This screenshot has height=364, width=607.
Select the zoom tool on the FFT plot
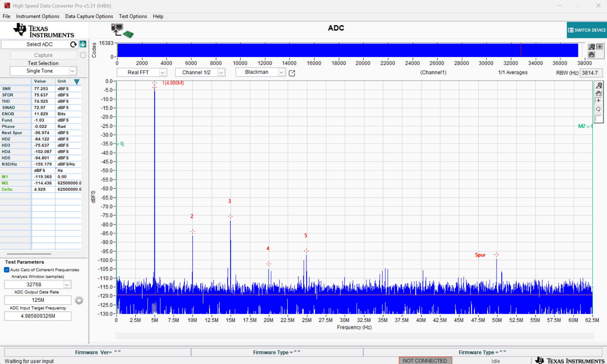tap(599, 85)
